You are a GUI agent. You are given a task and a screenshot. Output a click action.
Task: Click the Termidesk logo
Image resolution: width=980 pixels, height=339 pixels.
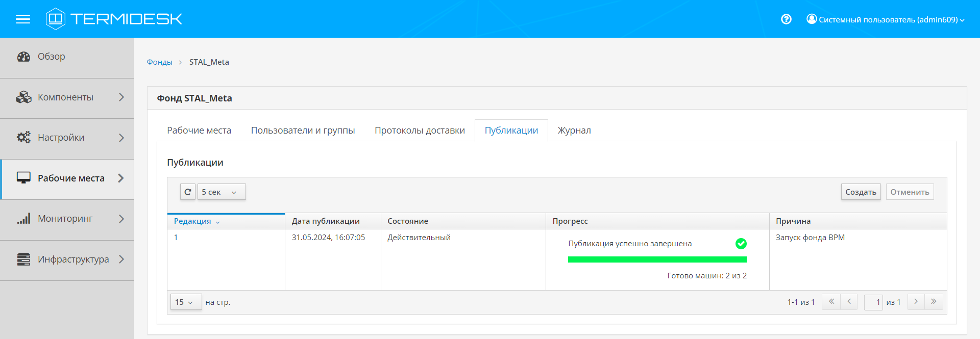coord(114,19)
